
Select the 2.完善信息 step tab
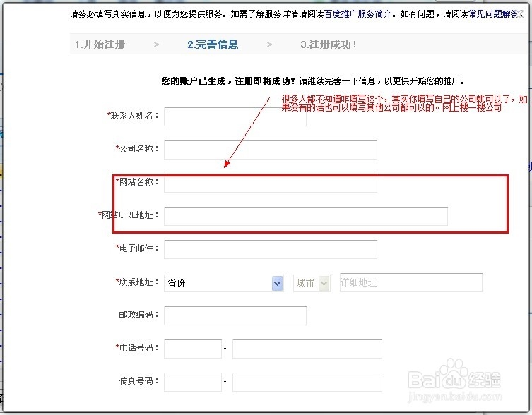213,44
